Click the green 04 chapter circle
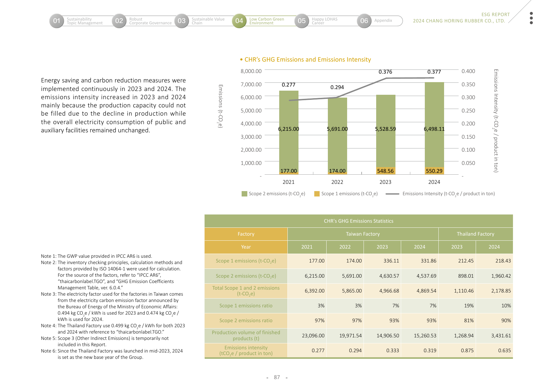The width and height of the screenshot is (554, 392). (x=239, y=21)
